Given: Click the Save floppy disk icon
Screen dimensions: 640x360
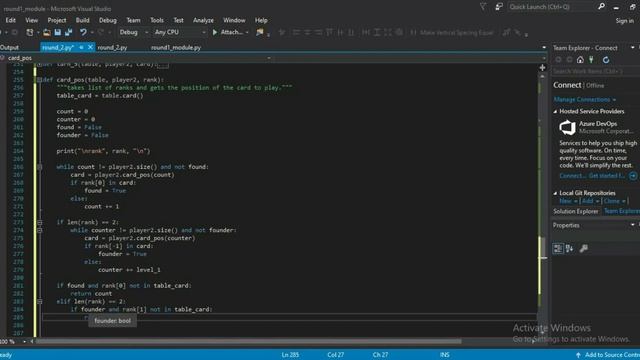Looking at the screenshot, I should click(58, 32).
